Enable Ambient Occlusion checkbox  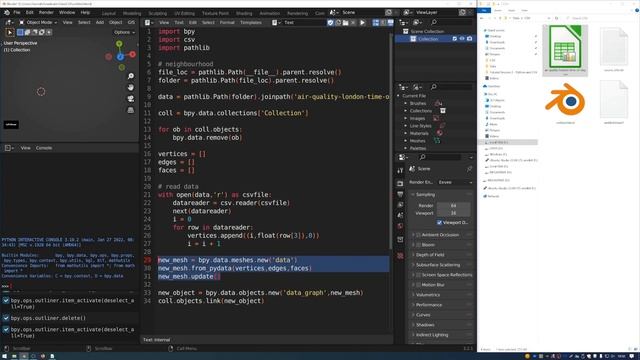point(418,235)
